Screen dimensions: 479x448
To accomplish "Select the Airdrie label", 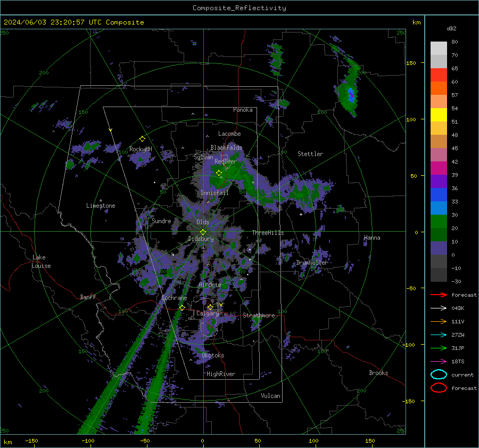I will [210, 284].
